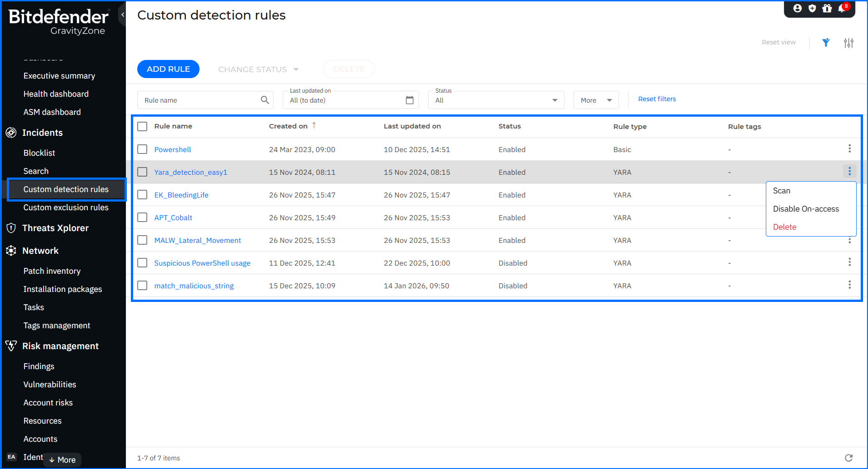Click the Network section icon
The image size is (868, 469).
11,251
